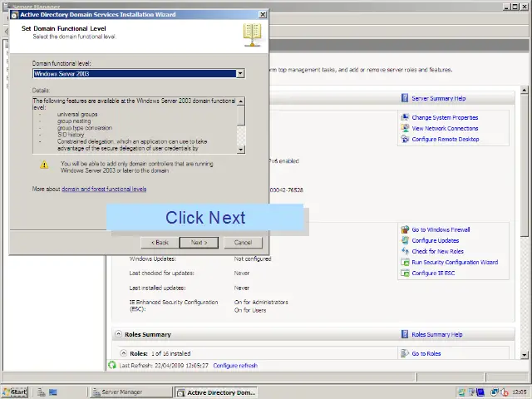Click the Check for New Roles icon

tap(405, 251)
